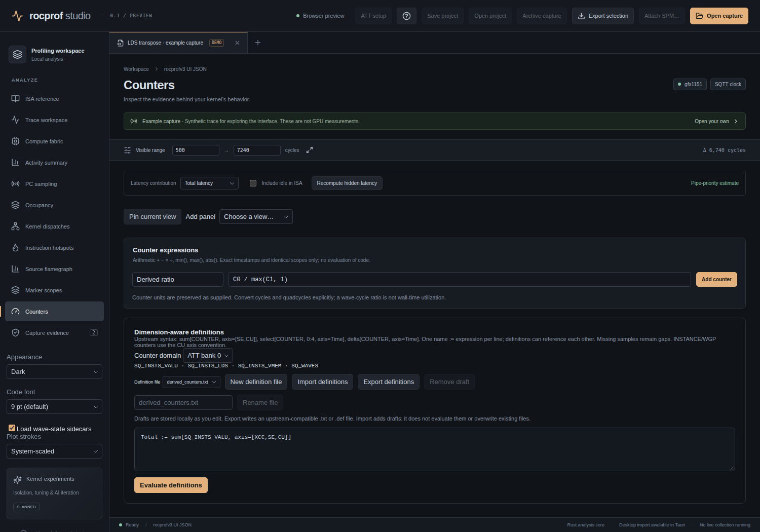Click the Kernel experiments sparkle icon
The height and width of the screenshot is (532, 760).
click(x=18, y=479)
